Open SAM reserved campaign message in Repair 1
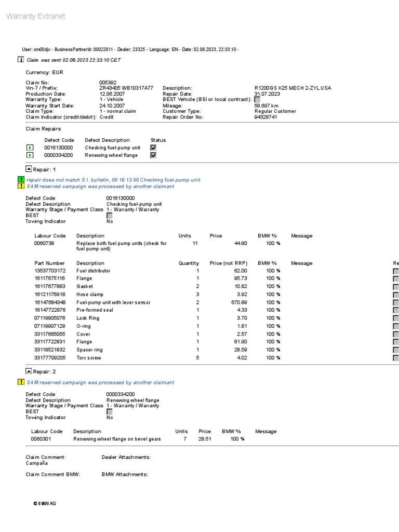This screenshot has width=399, height=532. [100, 187]
